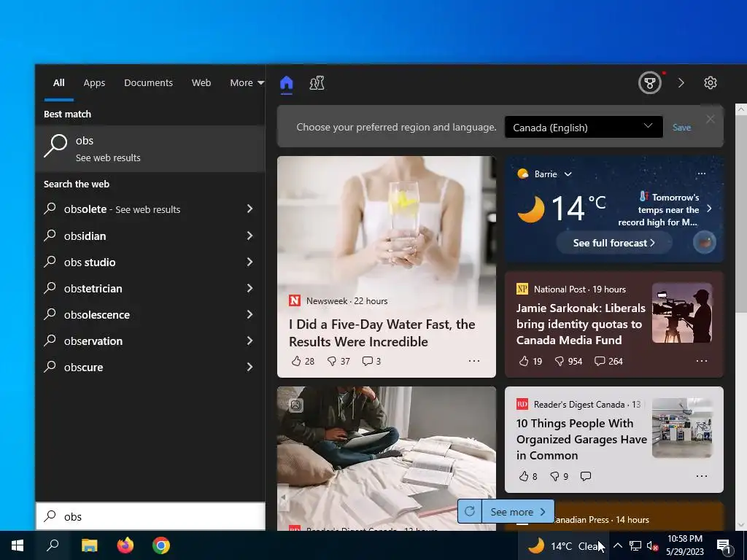
Task: Click the See more button
Action: coord(518,512)
